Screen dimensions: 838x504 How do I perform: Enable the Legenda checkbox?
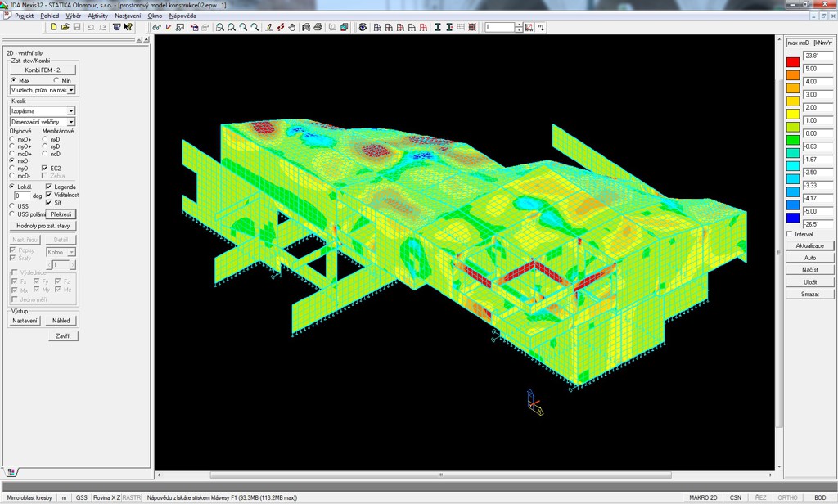point(49,187)
